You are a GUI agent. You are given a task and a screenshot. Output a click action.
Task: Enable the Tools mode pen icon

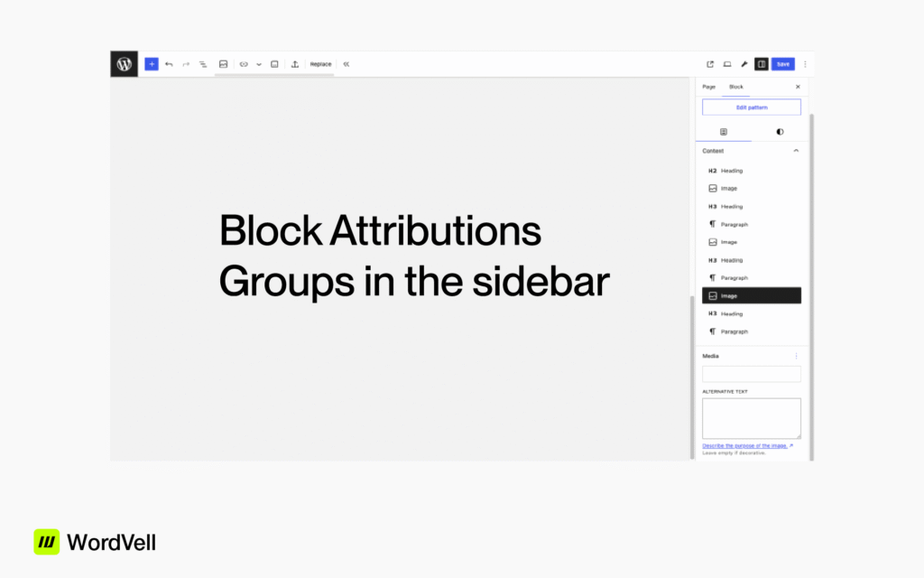(x=744, y=64)
